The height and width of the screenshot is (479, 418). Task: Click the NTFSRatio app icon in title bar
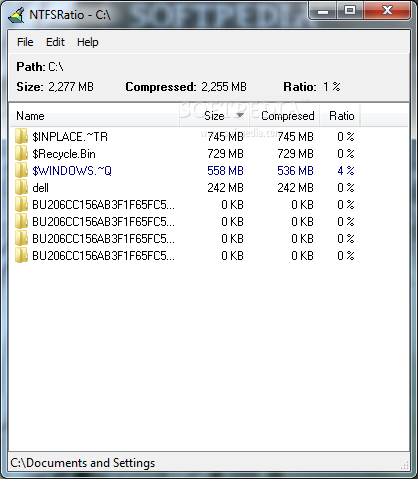click(x=16, y=15)
